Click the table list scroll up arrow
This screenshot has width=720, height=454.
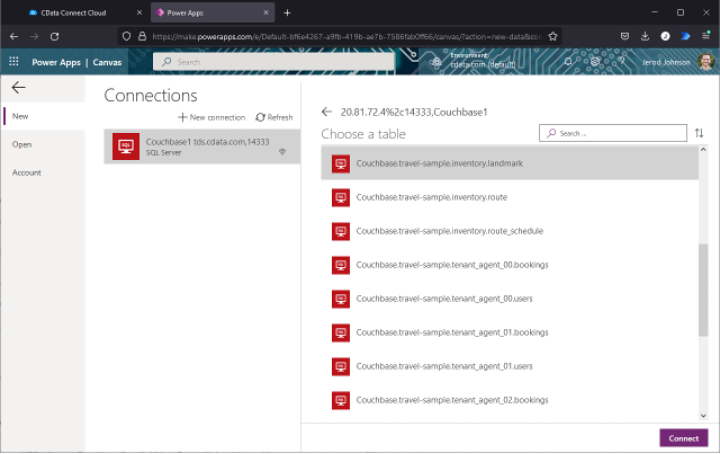pyautogui.click(x=703, y=150)
